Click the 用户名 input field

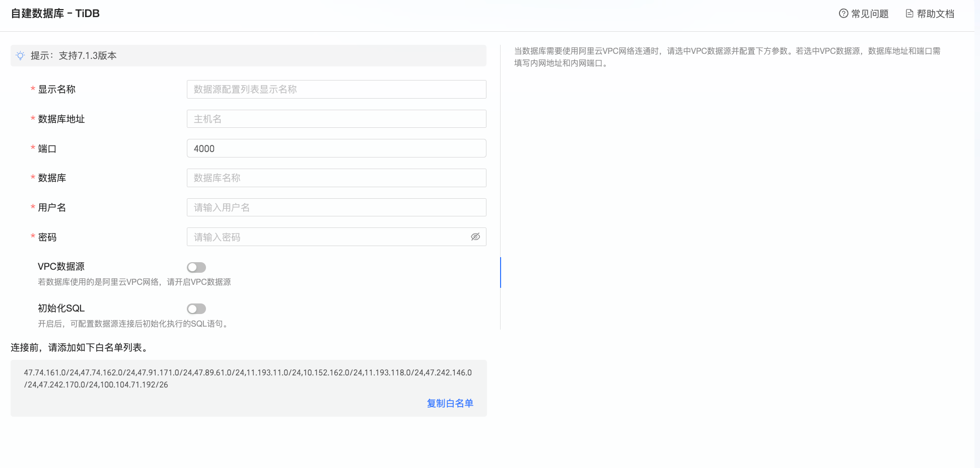[x=336, y=207]
